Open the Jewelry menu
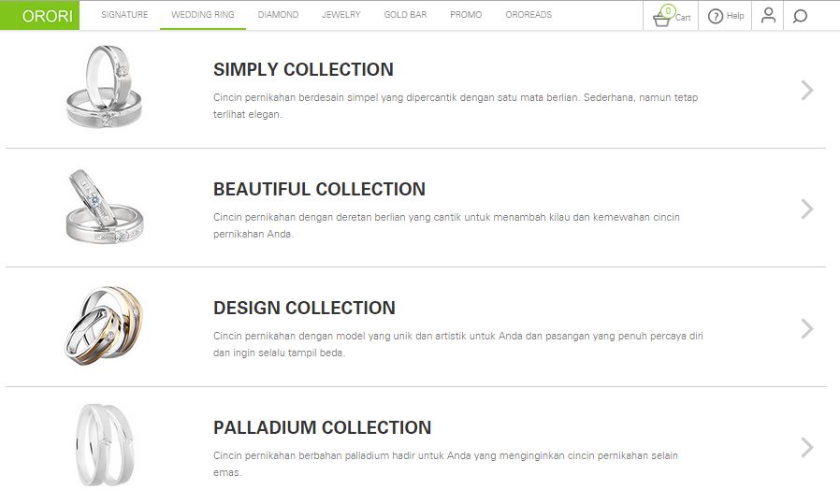This screenshot has height=504, width=840. coord(341,15)
